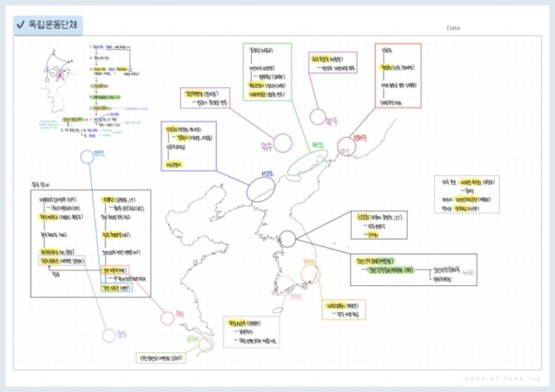Select the blue 서간도 label
This screenshot has width=555, height=392.
[267, 174]
